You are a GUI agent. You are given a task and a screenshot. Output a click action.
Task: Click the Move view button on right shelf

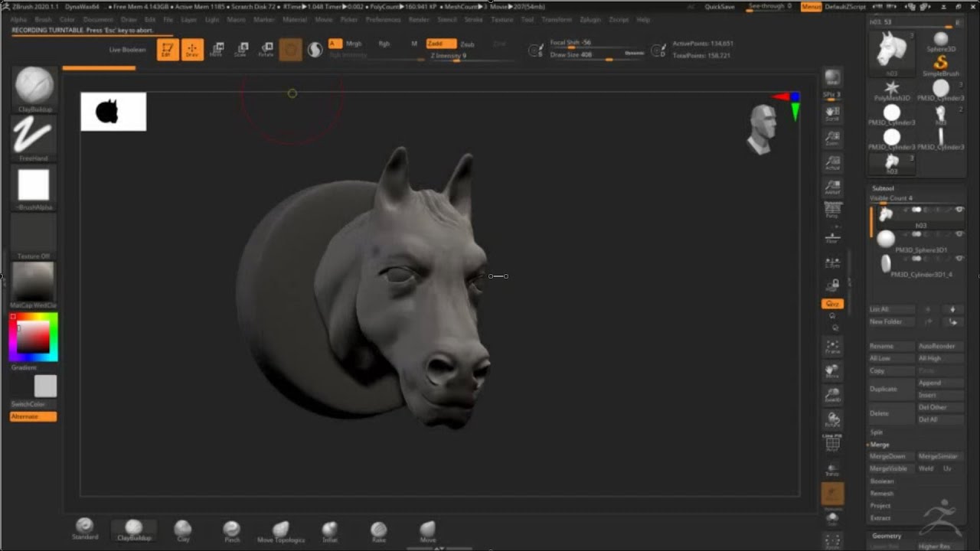pyautogui.click(x=832, y=371)
